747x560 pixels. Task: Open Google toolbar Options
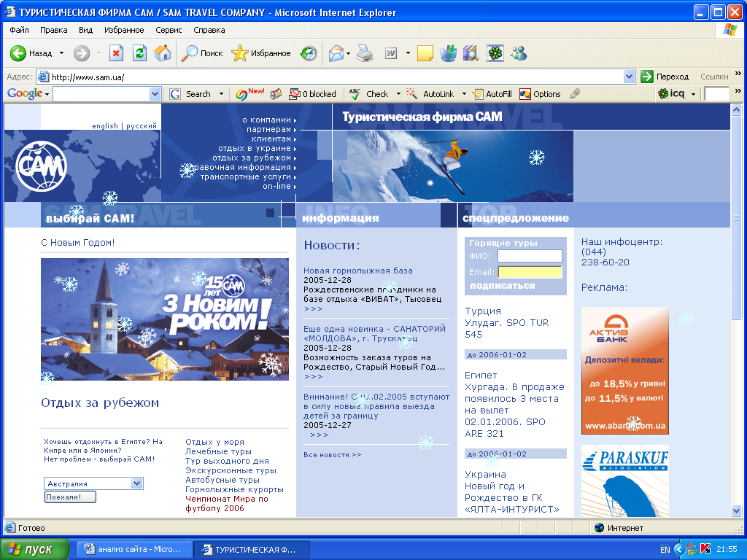click(540, 94)
